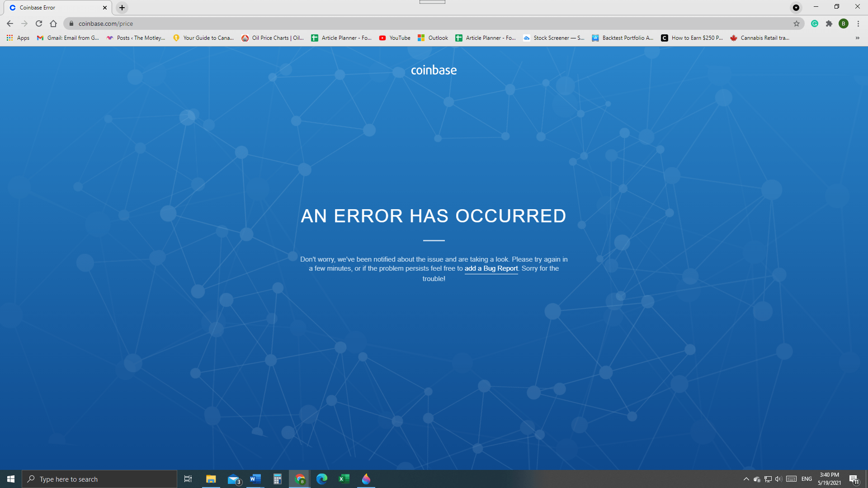Open the YouTube bookmark
Image resolution: width=868 pixels, height=488 pixels.
click(395, 38)
